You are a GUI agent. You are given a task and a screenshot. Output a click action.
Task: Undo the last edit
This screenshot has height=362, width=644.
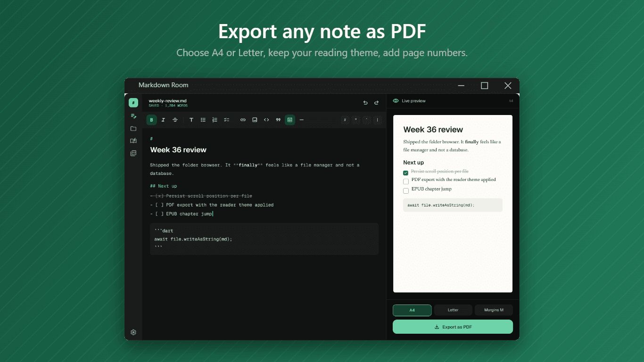coord(365,102)
